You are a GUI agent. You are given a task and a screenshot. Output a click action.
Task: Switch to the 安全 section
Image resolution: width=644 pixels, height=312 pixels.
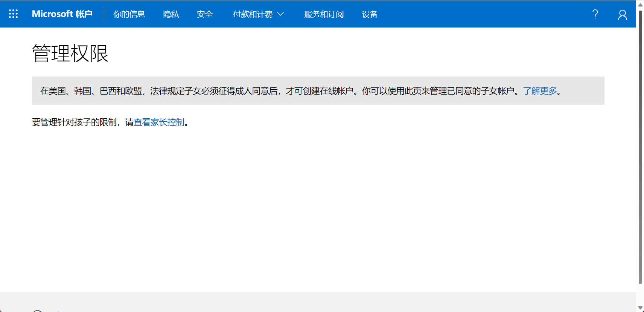205,14
